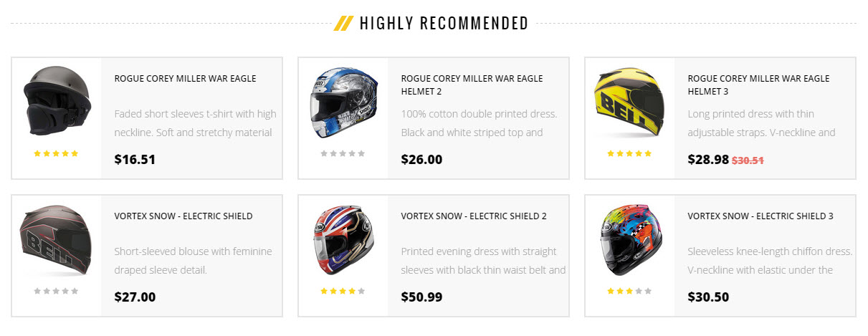Click the $50.99 price label
868x336 pixels.
point(421,297)
